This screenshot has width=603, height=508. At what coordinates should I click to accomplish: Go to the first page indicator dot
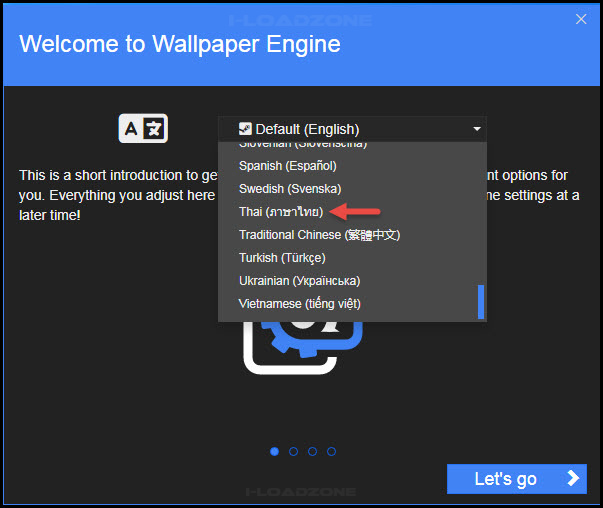click(274, 451)
